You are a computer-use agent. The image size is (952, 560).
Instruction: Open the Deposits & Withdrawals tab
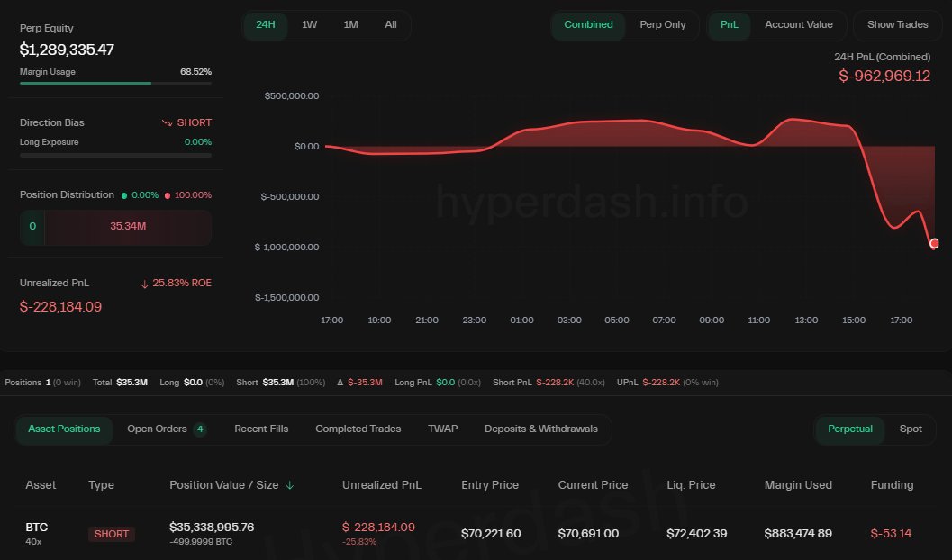[541, 429]
